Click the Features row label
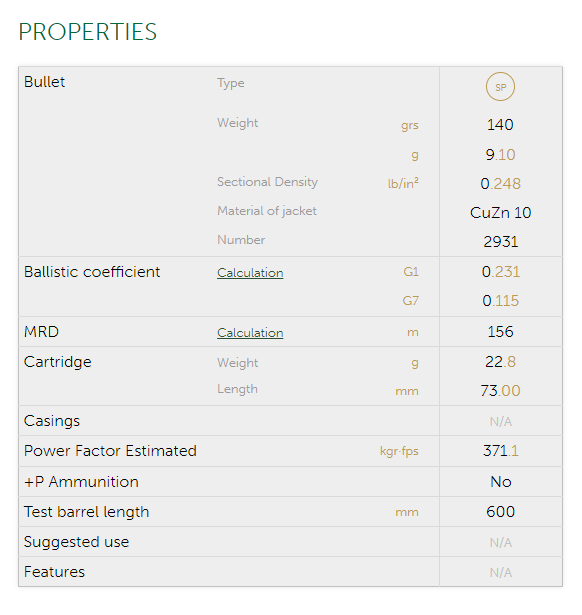Image resolution: width=582 pixels, height=615 pixels. point(54,572)
